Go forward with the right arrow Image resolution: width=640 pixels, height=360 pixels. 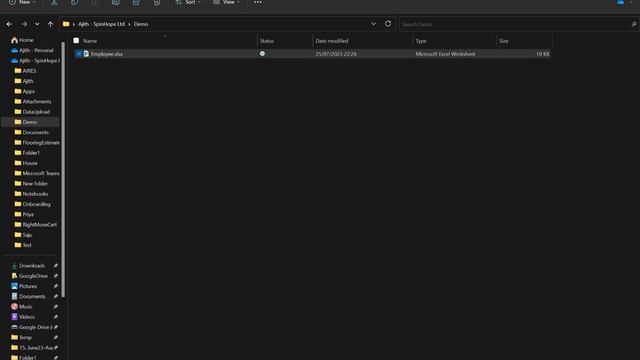point(24,24)
